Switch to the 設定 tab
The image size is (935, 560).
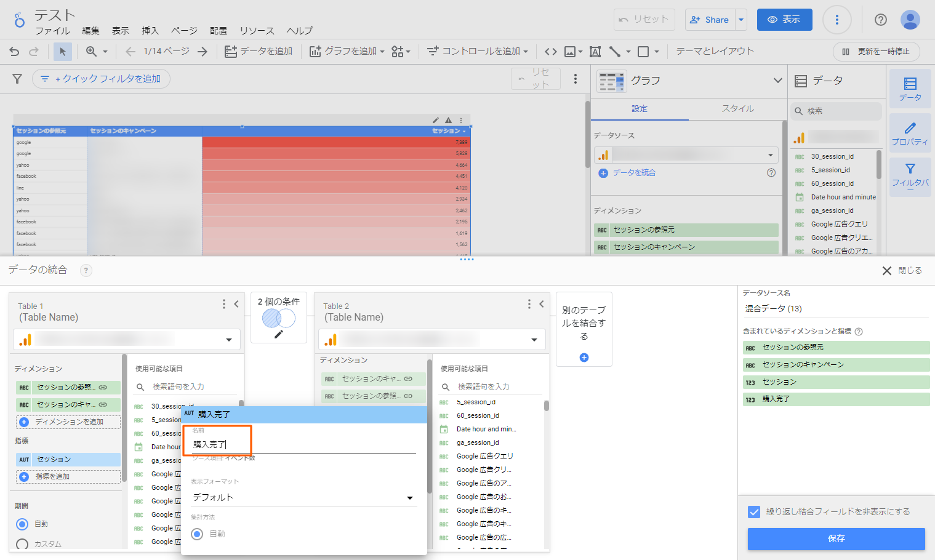pyautogui.click(x=640, y=109)
